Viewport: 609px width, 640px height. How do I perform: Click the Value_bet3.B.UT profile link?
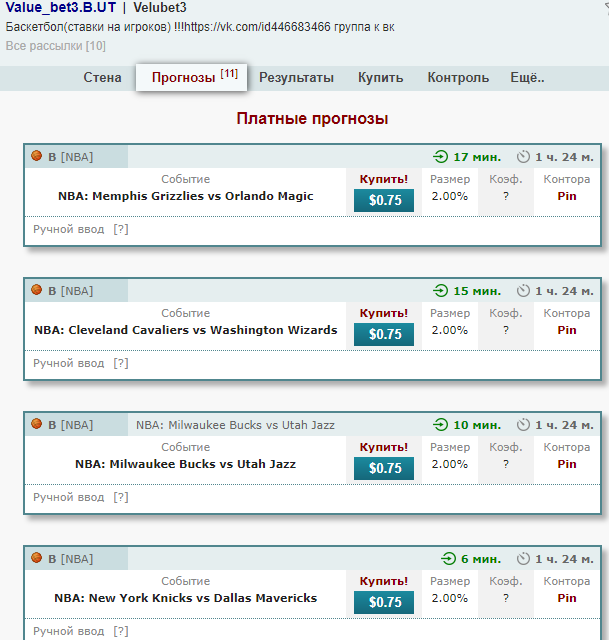pyautogui.click(x=61, y=7)
